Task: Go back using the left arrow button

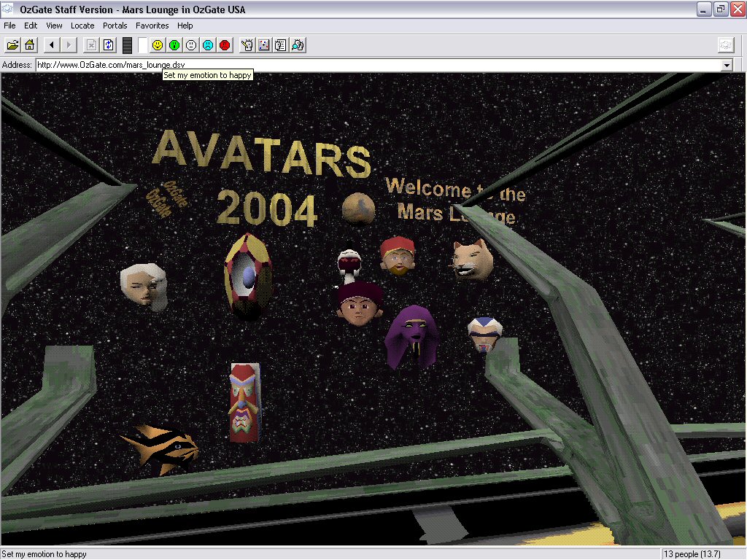Action: point(51,45)
